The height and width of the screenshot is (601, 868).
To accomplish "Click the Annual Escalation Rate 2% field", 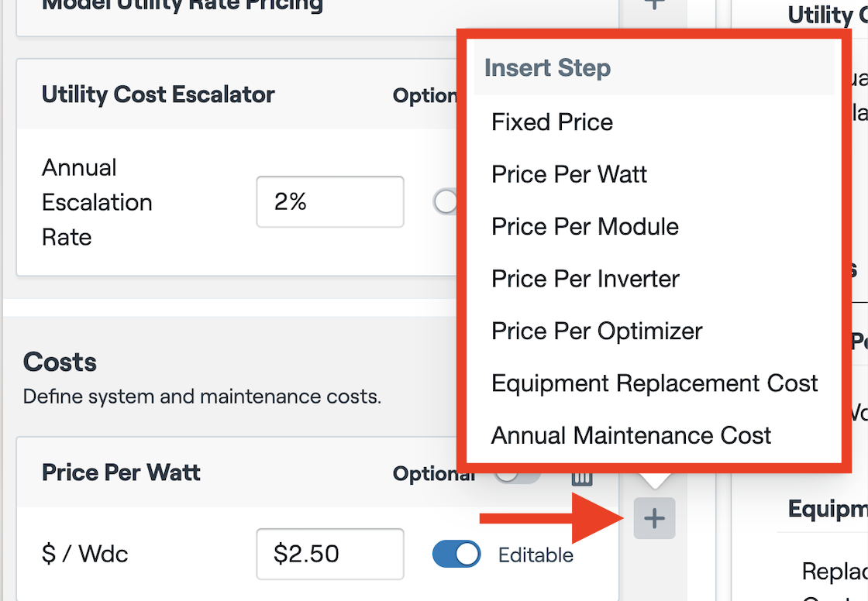I will tap(329, 202).
